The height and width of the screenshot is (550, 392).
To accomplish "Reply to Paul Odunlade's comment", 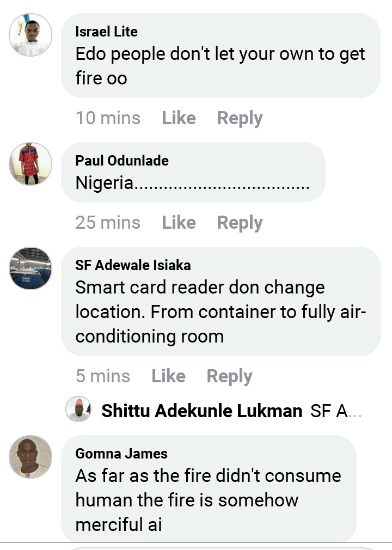I will point(240,222).
